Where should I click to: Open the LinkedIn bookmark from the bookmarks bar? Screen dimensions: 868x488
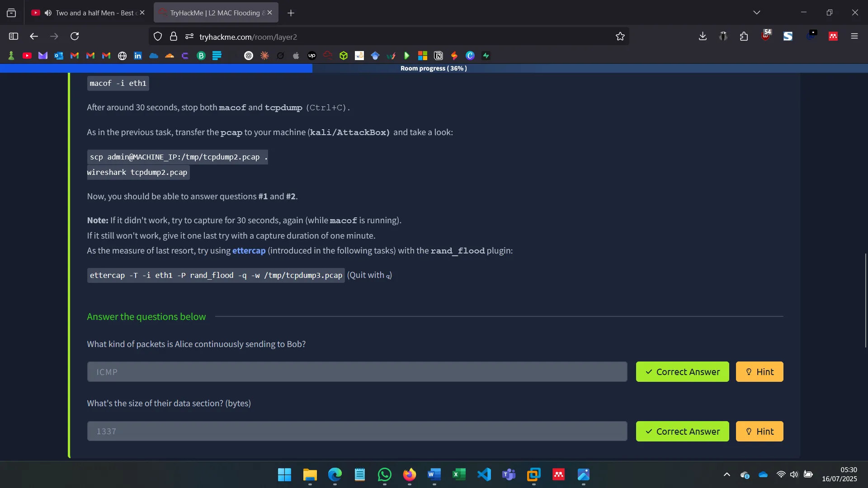pyautogui.click(x=137, y=55)
